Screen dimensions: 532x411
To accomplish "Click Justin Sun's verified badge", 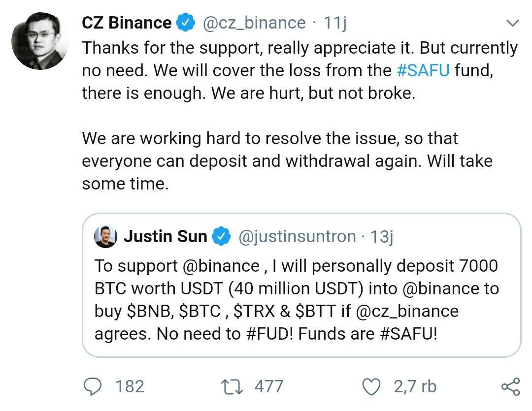I will point(222,237).
